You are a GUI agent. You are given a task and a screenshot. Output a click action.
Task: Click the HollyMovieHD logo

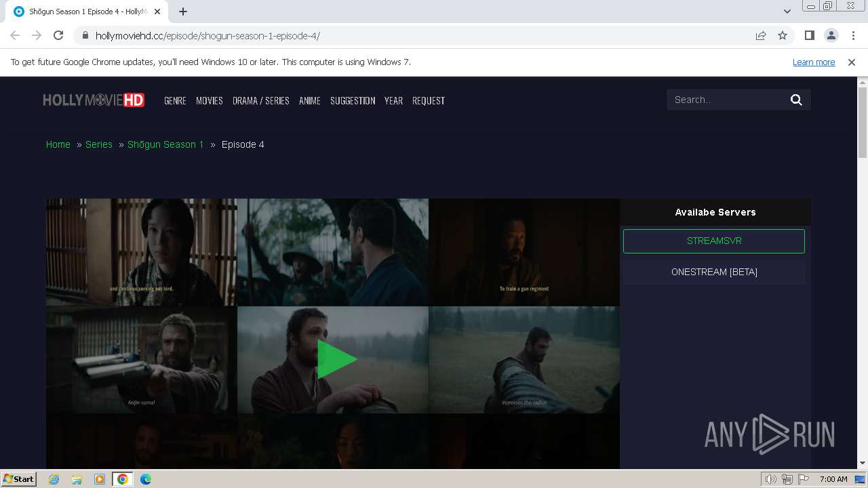[94, 100]
